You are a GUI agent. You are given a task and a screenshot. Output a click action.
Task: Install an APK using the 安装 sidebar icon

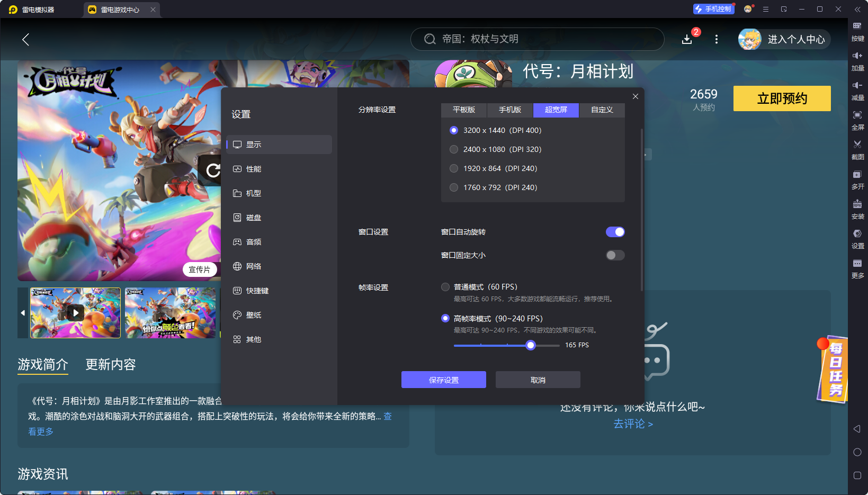pyautogui.click(x=858, y=210)
